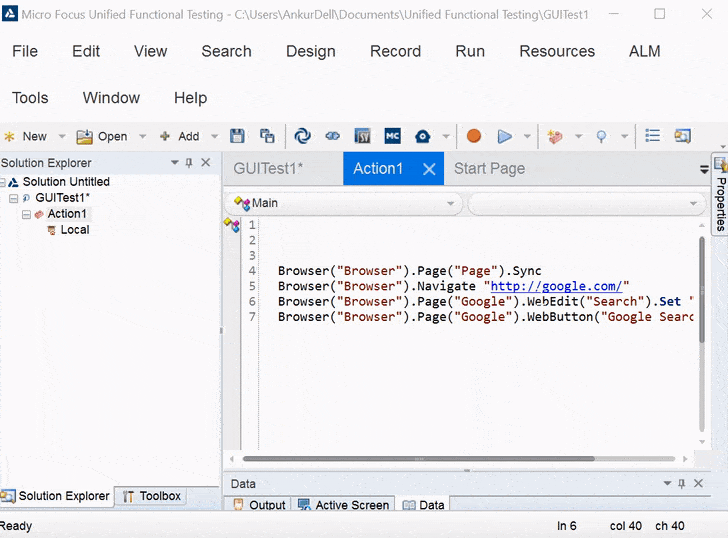Open dropdown next to spy magnifier icon
The image size is (728, 538).
click(624, 136)
